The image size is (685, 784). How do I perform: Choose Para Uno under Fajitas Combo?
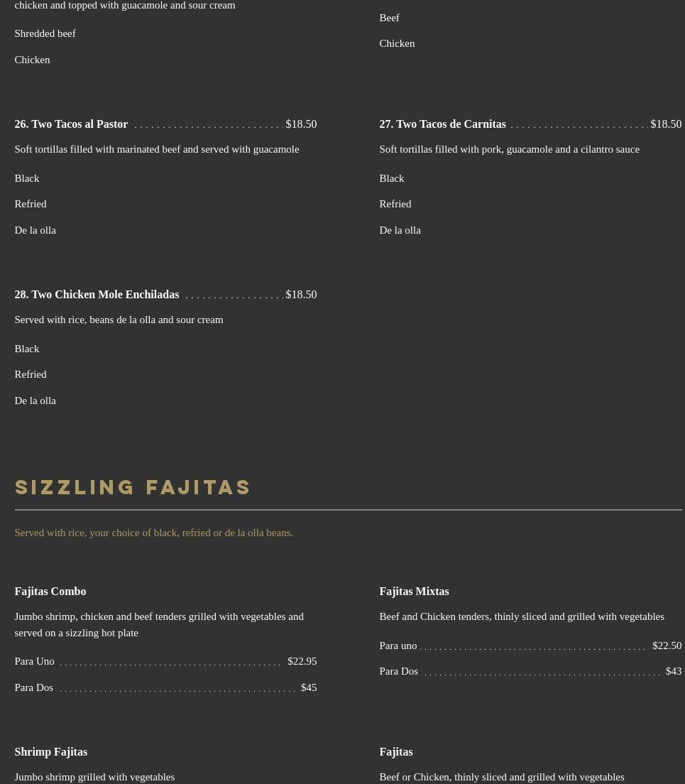tap(34, 661)
